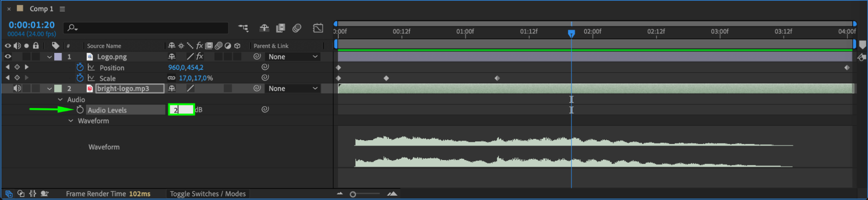Image resolution: width=868 pixels, height=200 pixels.
Task: Add or remove Position keyframe at current time
Action: (x=17, y=67)
